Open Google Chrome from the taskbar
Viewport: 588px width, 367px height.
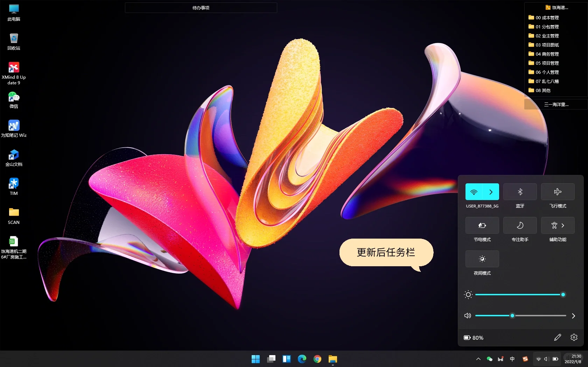tap(317, 359)
